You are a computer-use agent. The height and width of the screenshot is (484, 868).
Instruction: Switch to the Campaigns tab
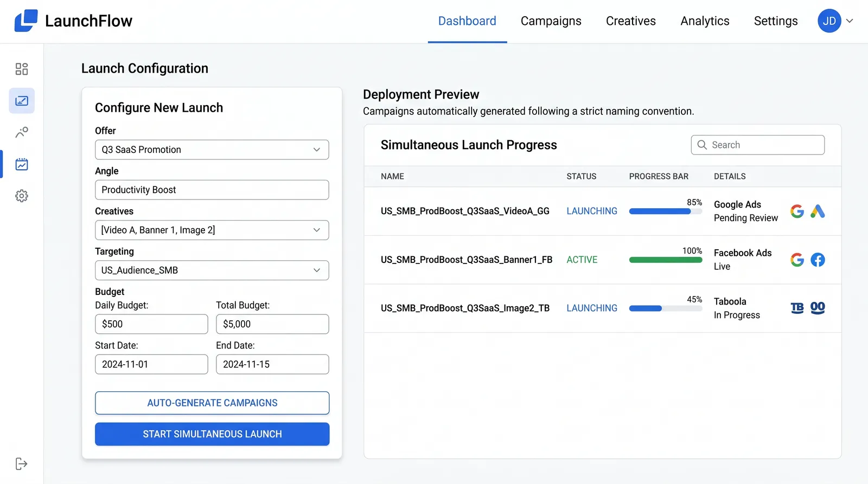(551, 21)
